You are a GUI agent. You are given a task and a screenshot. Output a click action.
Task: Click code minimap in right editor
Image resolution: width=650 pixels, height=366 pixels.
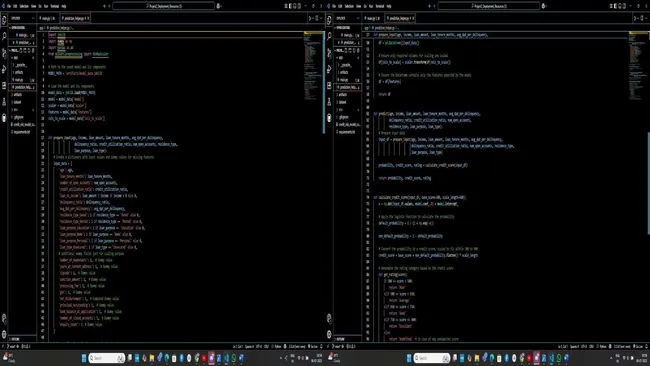tap(637, 66)
